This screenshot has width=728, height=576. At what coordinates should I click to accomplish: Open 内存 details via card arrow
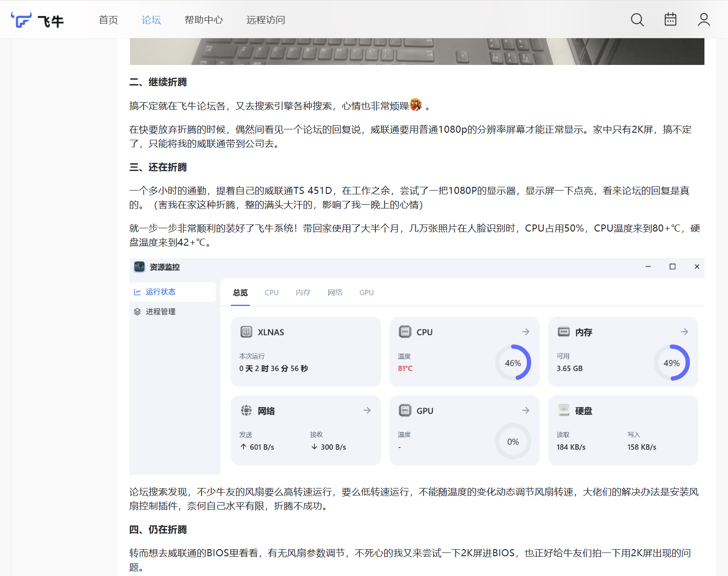pyautogui.click(x=684, y=332)
